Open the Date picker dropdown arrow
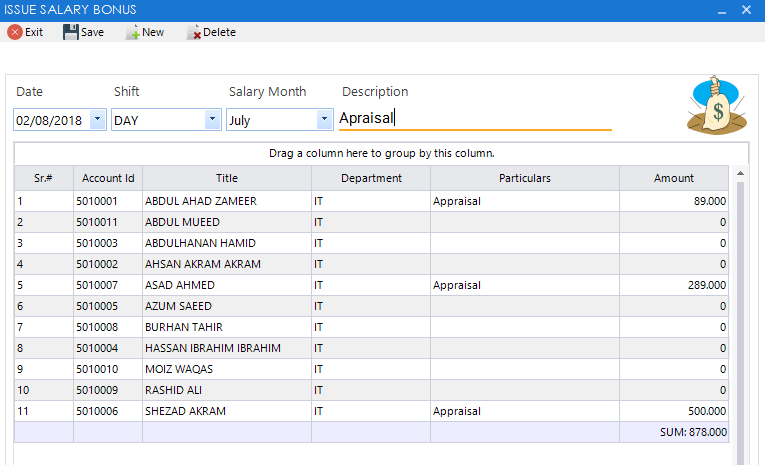 pos(97,119)
